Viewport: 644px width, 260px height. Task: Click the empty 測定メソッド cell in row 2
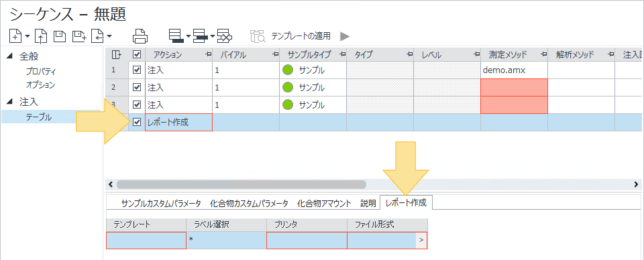coord(514,87)
